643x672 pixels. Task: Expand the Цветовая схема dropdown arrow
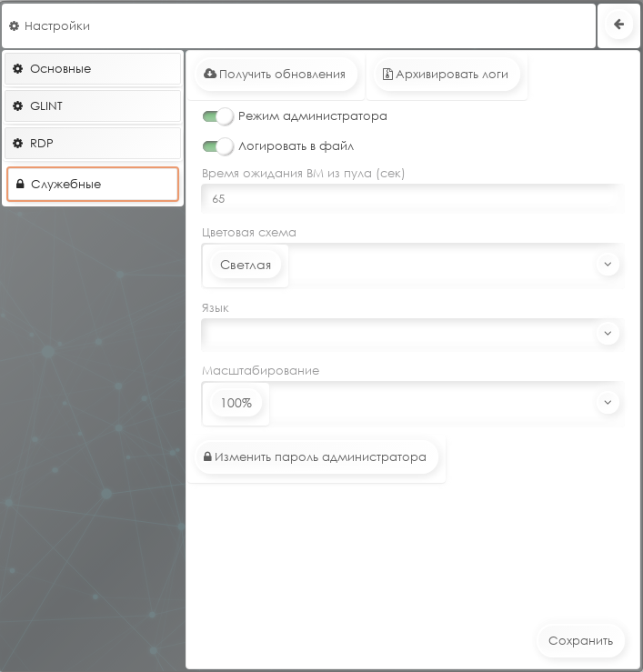(608, 264)
